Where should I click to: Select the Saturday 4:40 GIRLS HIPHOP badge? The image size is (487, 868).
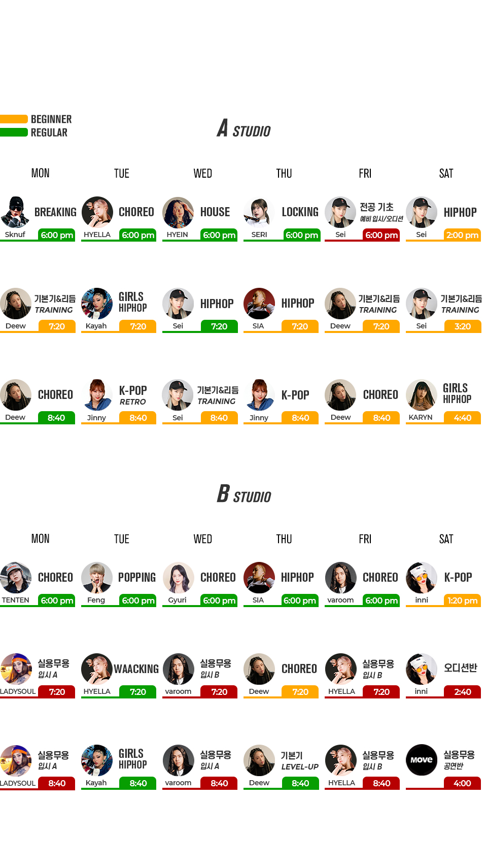[x=463, y=418]
